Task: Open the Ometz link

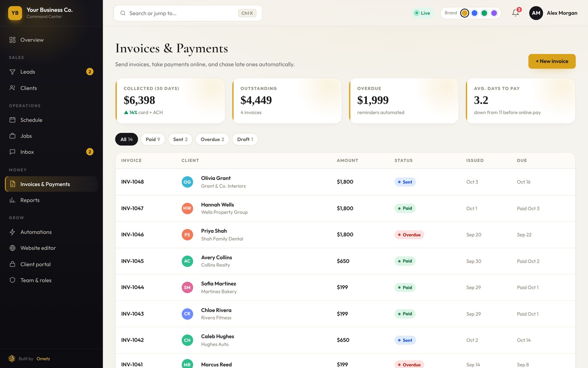Action: pyautogui.click(x=43, y=359)
